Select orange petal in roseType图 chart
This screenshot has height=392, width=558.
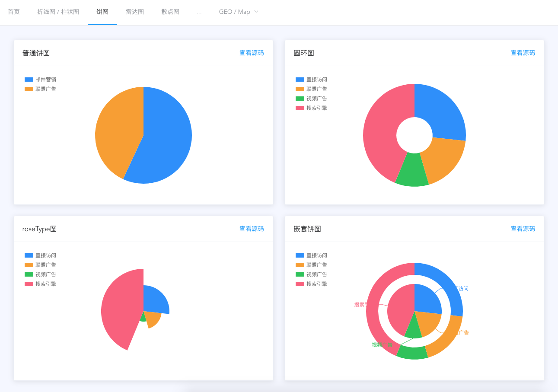(153, 319)
